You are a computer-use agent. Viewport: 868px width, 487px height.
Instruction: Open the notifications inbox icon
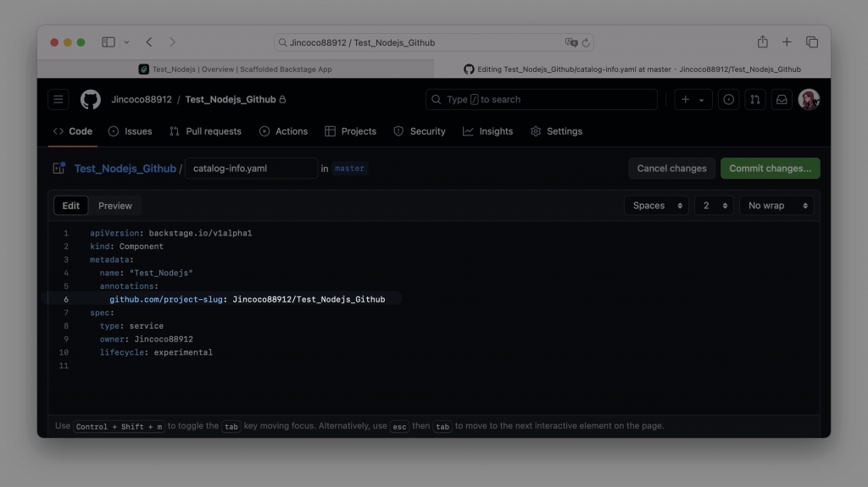point(782,100)
